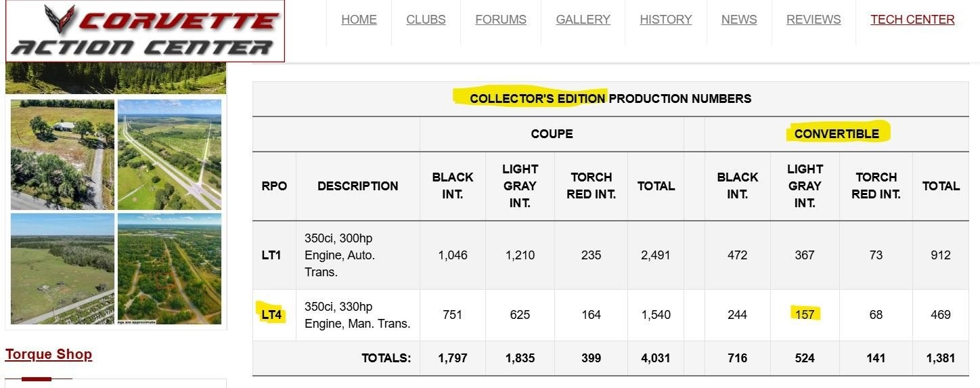Image resolution: width=980 pixels, height=388 pixels.
Task: Click the highlighted LT4 RPO cell
Action: point(271,314)
